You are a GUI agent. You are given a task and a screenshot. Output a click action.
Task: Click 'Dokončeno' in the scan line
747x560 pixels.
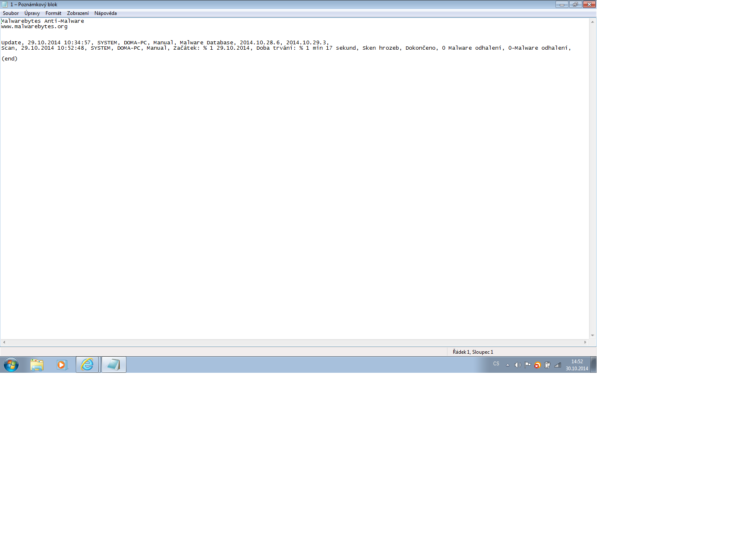[420, 48]
